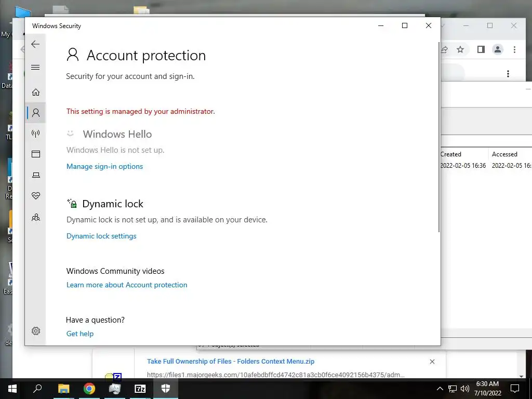Image resolution: width=532 pixels, height=399 pixels.
Task: Open the hamburger navigation menu
Action: [x=35, y=67]
